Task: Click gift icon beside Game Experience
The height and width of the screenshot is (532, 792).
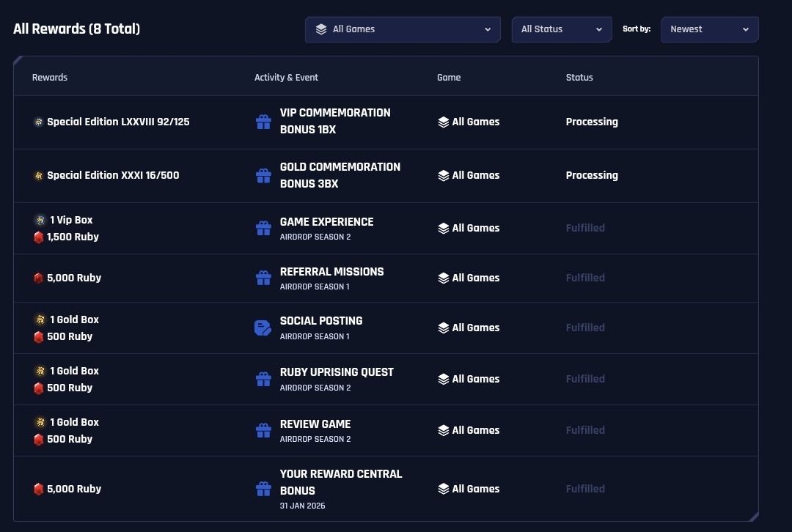Action: [263, 228]
